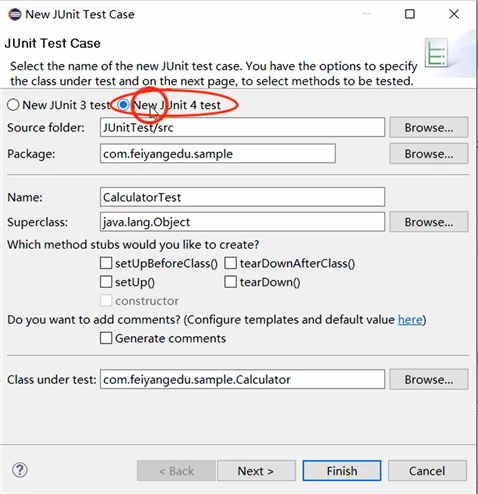Select the New JUnit 3 test radio button
This screenshot has width=478, height=494.
[x=13, y=105]
